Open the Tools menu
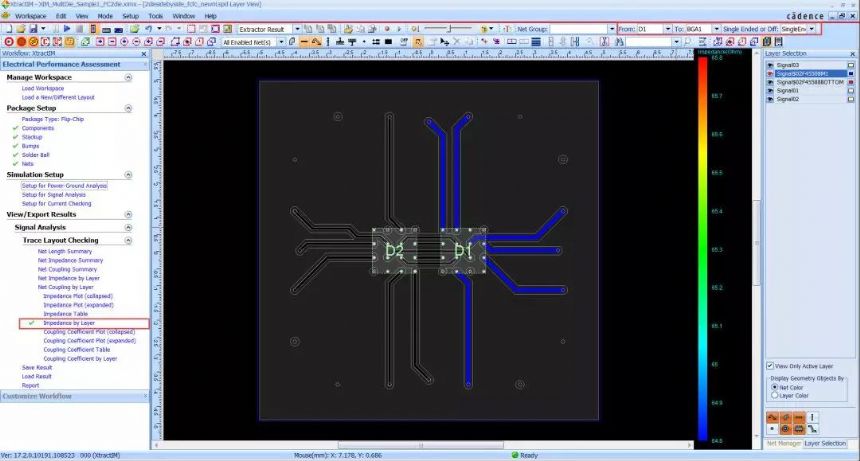 [x=156, y=16]
